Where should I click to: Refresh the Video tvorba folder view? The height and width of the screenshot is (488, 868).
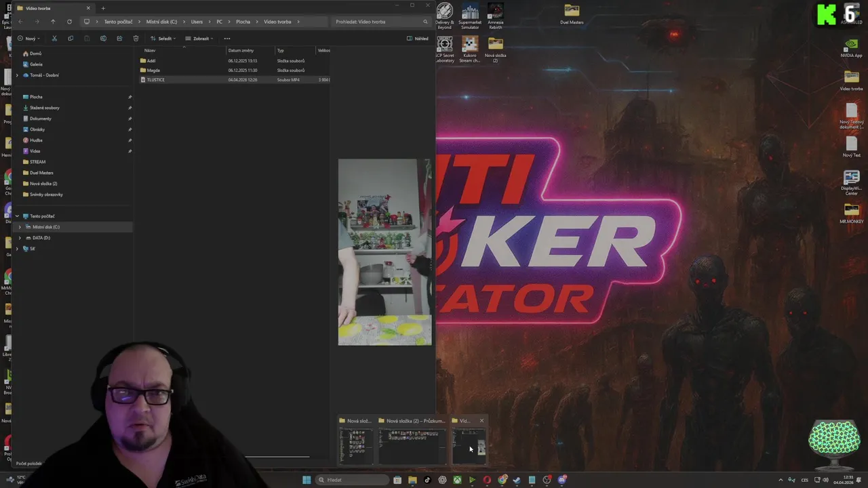[x=69, y=22]
